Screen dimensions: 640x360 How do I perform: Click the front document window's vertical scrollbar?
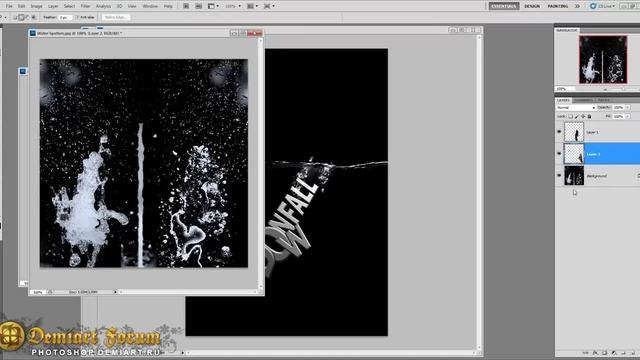tap(260, 163)
